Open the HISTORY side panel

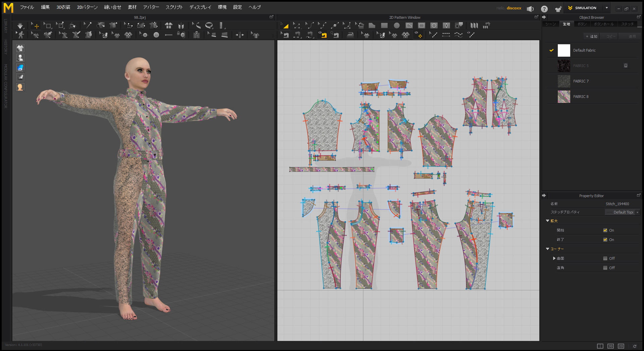point(6,47)
